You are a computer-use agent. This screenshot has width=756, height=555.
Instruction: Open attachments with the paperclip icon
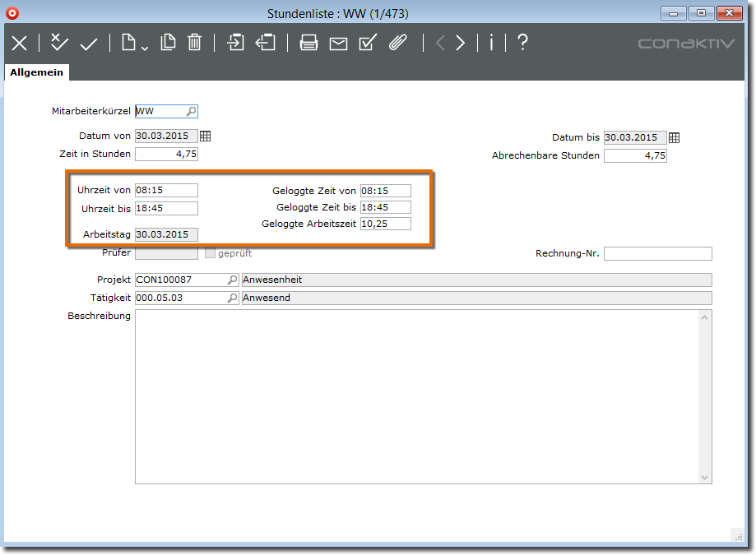[x=398, y=43]
